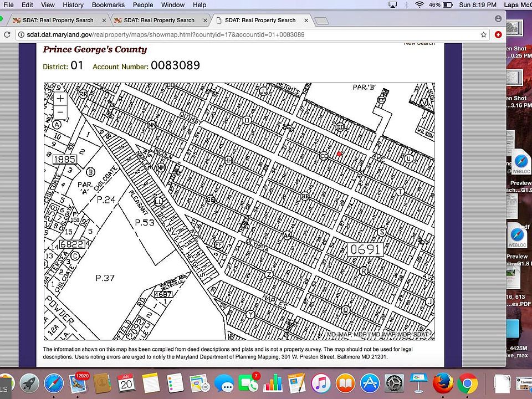Click the New Search link

click(x=418, y=43)
